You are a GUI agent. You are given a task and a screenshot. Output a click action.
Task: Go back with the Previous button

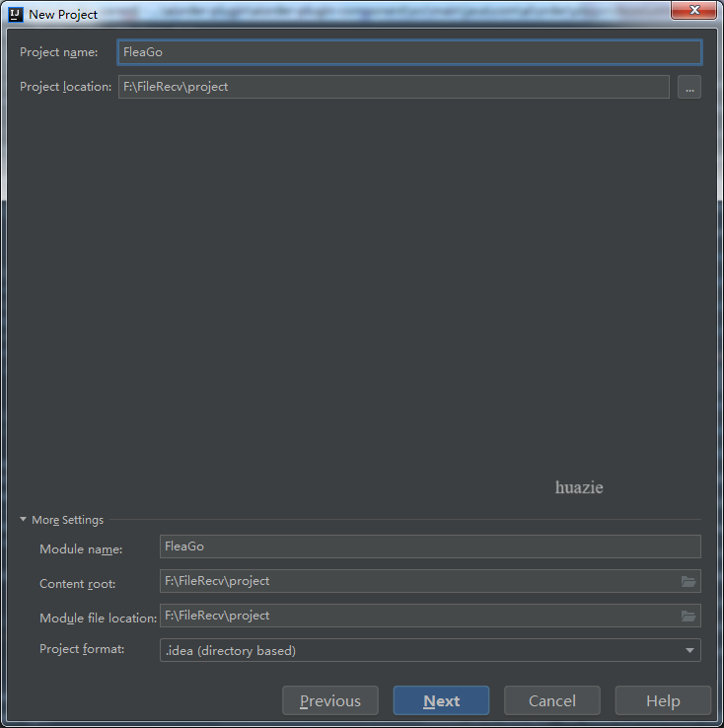coord(330,700)
